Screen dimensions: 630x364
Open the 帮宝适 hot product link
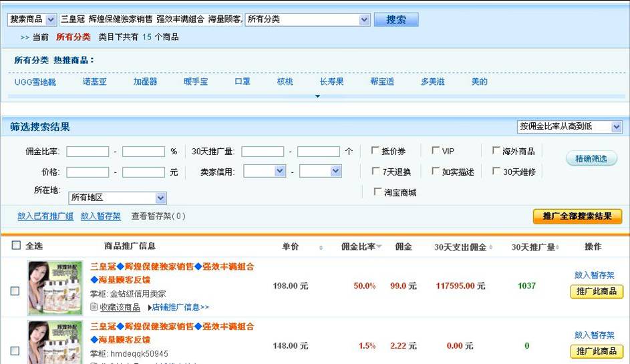click(382, 81)
